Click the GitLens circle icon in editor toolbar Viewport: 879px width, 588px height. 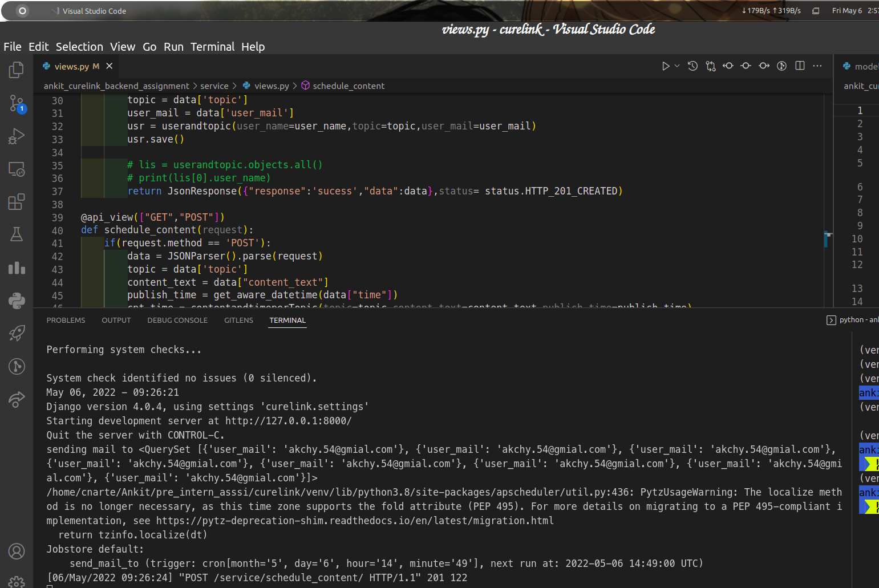[x=782, y=66]
